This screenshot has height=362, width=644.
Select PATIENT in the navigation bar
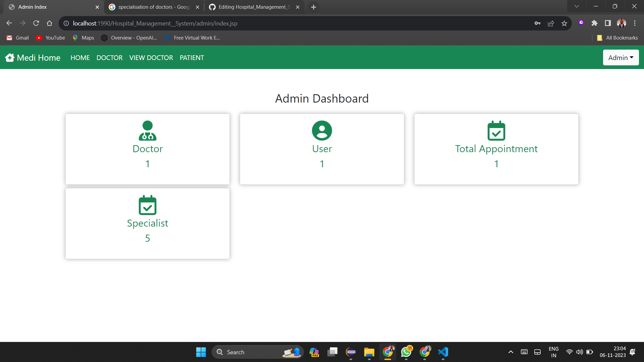pos(192,58)
